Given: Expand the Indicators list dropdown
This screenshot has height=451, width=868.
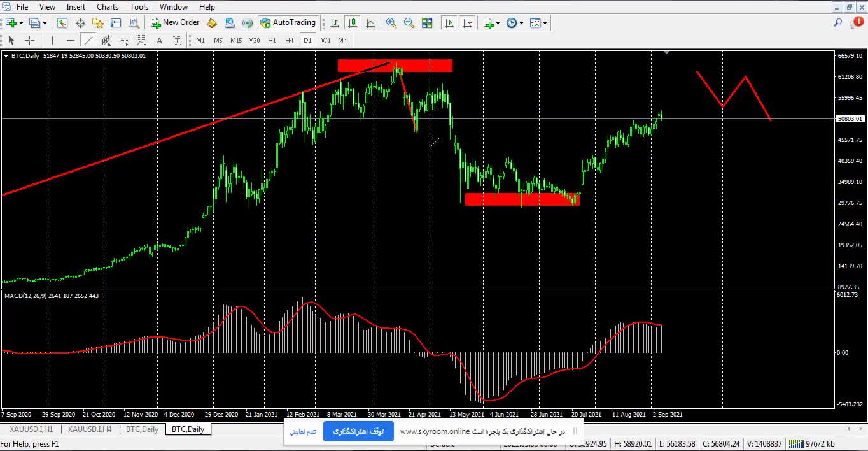Looking at the screenshot, I should (x=491, y=22).
